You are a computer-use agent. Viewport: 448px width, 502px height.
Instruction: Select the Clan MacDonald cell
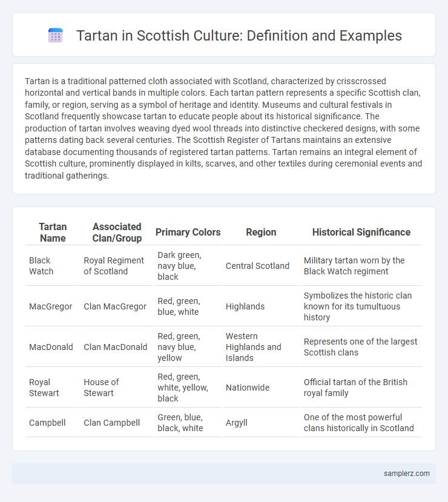pos(117,347)
